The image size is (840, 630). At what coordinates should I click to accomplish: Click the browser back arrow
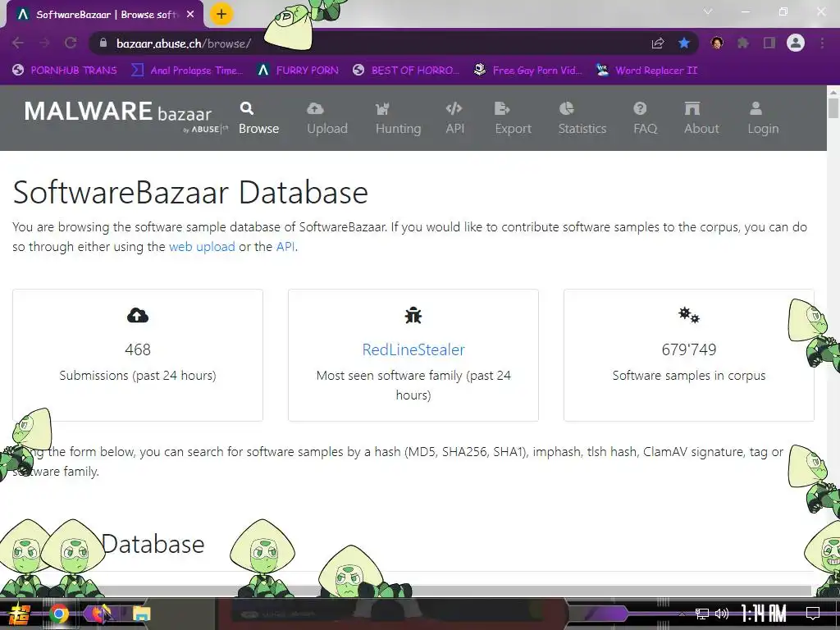coord(18,43)
